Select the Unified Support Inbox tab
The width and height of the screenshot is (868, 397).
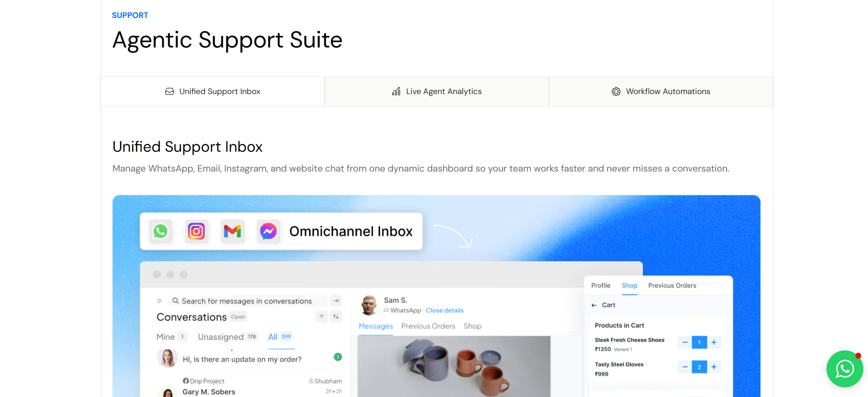[x=213, y=91]
